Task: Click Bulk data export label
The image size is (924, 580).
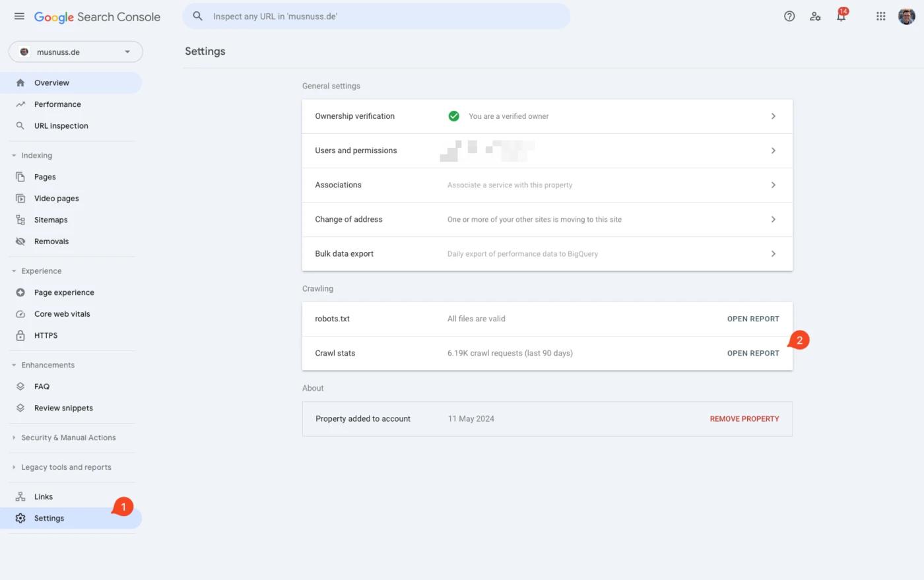Action: 345,253
